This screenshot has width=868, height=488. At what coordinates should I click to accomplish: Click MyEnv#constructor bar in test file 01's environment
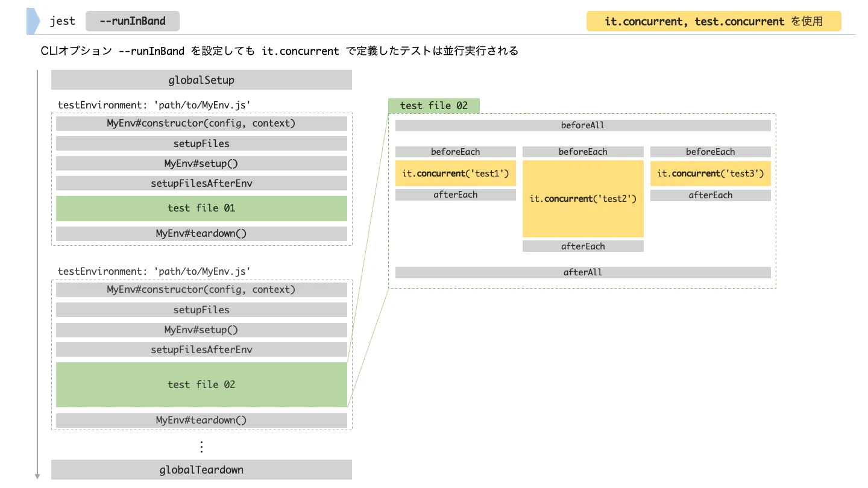[201, 124]
